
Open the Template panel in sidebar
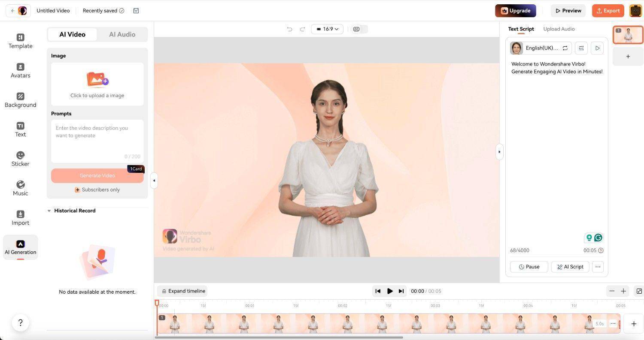pos(20,41)
